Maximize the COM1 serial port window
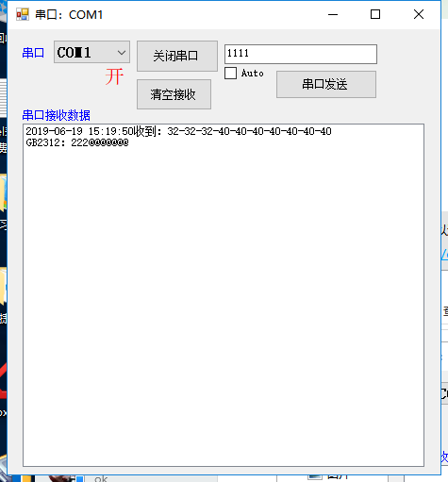This screenshot has width=448, height=482. (x=375, y=14)
